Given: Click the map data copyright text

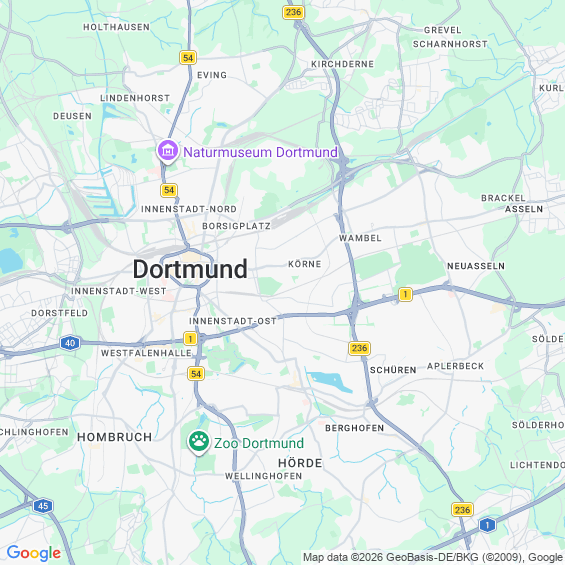Looking at the screenshot, I should (433, 557).
